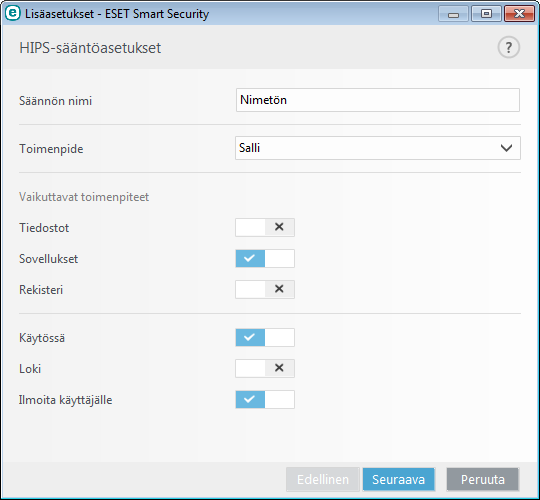Close the Lisäasetukset window

point(519,14)
